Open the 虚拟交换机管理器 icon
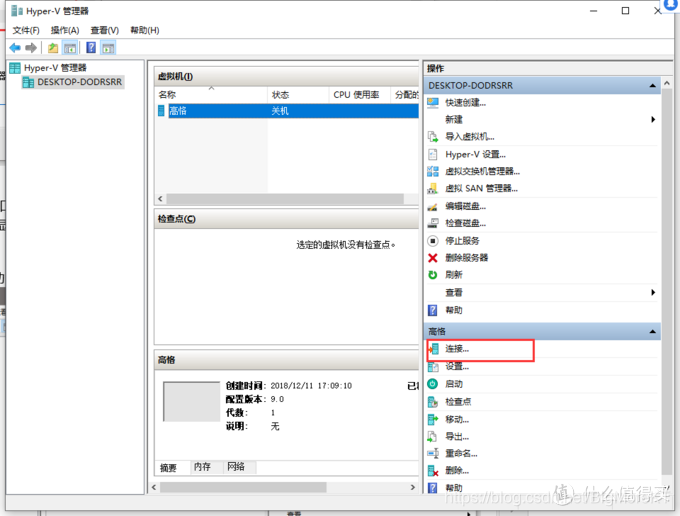Viewport: 680px width, 516px height. pos(433,171)
